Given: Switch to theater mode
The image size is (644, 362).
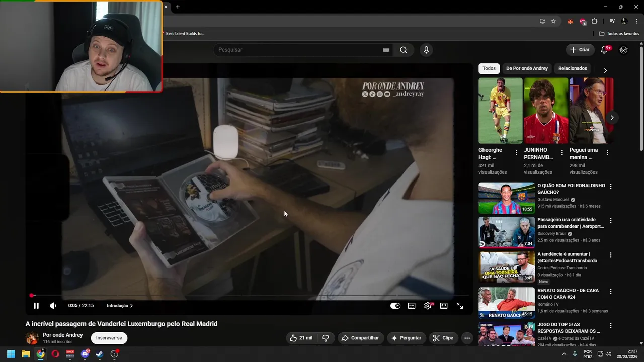Looking at the screenshot, I should pyautogui.click(x=444, y=306).
